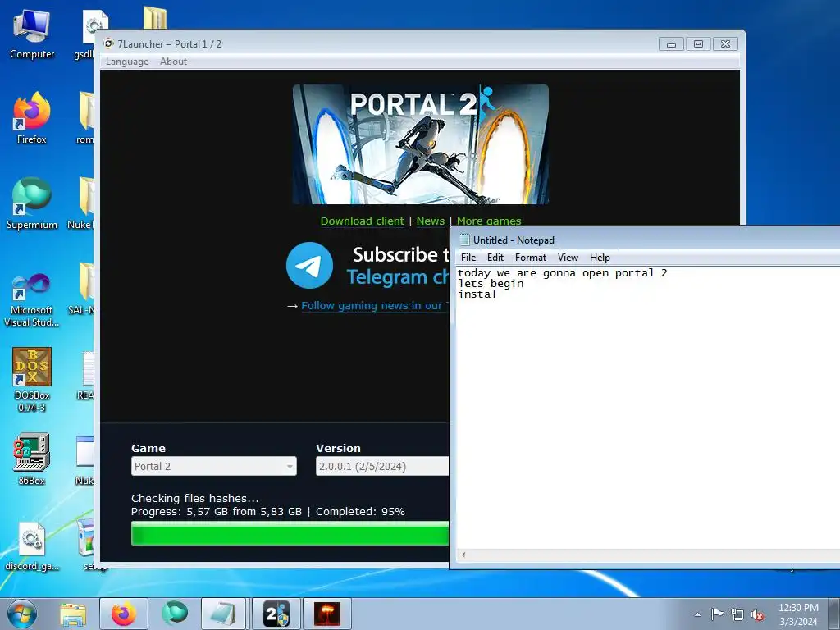Open Notepad's Format menu

point(531,258)
